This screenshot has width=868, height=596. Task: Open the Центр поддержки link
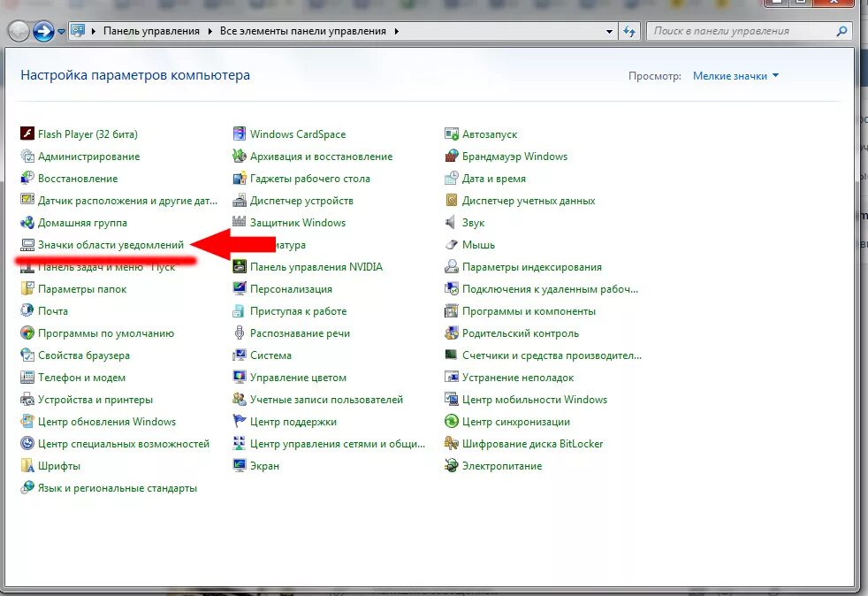coord(293,422)
